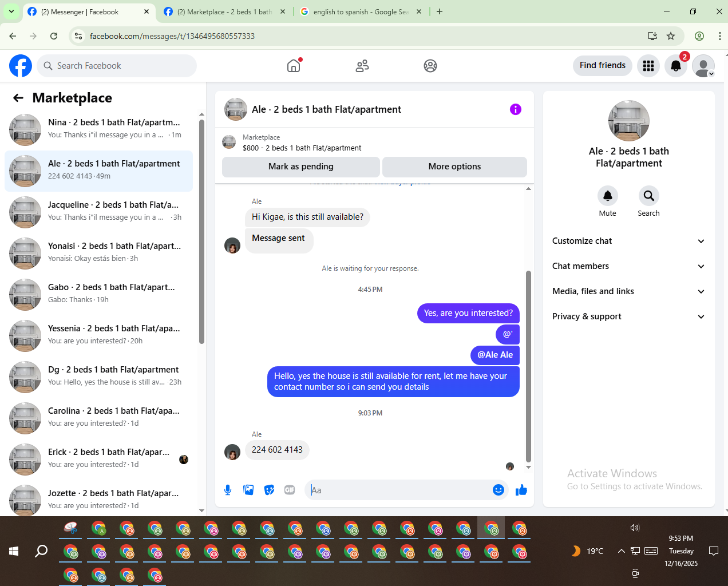Open the install app icon in address bar
The width and height of the screenshot is (728, 586).
click(x=652, y=36)
